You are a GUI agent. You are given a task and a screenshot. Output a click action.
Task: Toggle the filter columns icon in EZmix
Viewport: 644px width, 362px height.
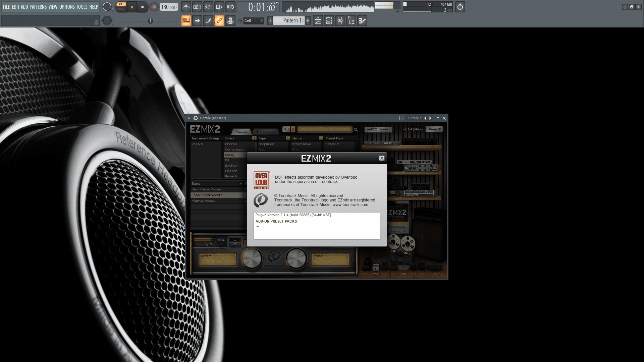[286, 129]
